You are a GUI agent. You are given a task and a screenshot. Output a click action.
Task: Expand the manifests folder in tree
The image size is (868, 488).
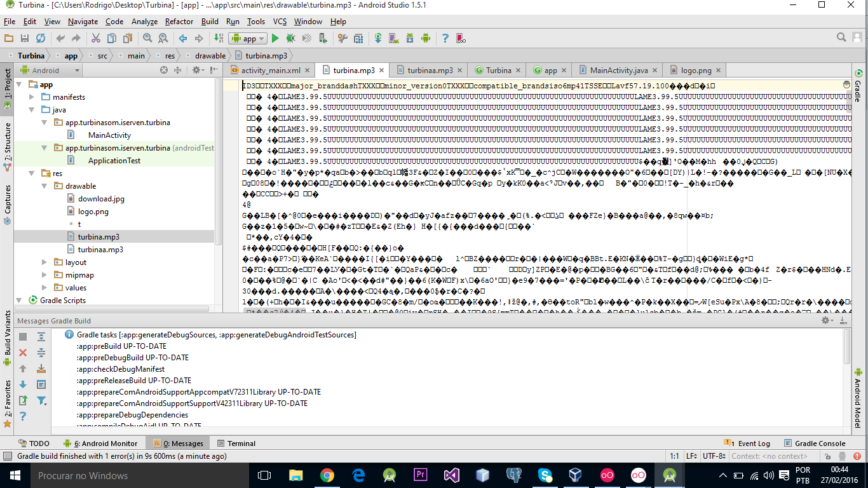point(32,97)
